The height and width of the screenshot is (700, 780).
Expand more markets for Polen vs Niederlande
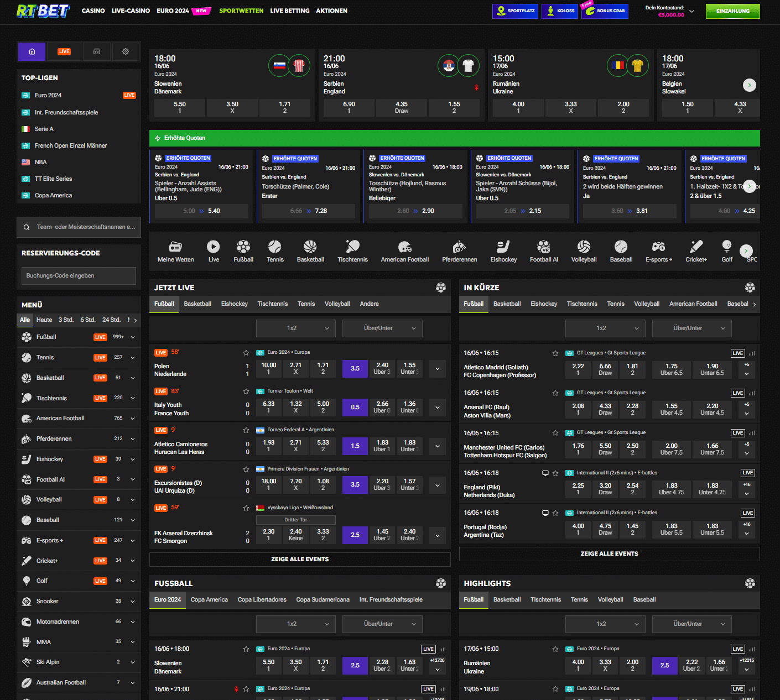[438, 369]
